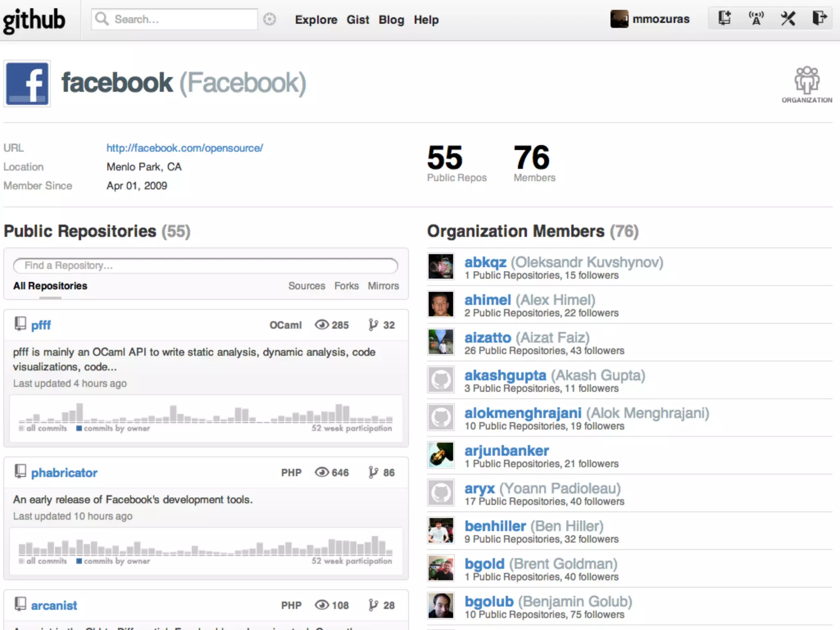Screen dimensions: 840x630
Task: Open the phabricator repository link
Action: (64, 473)
